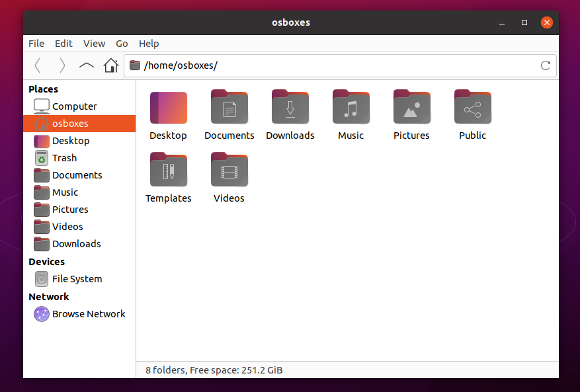The width and height of the screenshot is (580, 392).
Task: Open the View menu
Action: [94, 44]
